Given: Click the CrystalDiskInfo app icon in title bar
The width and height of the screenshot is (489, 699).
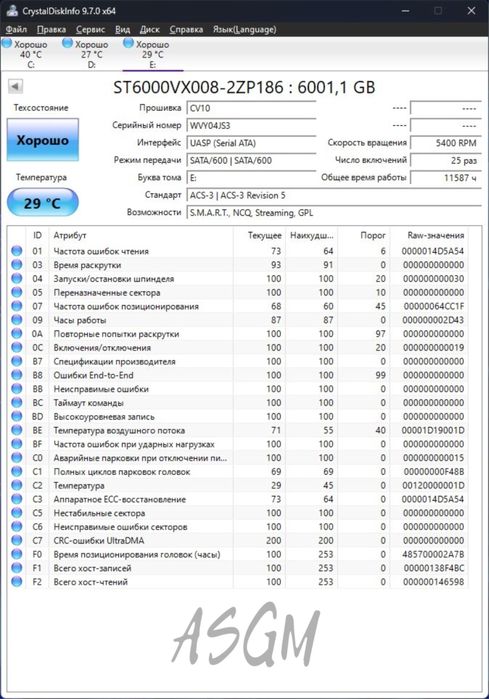Looking at the screenshot, I should point(12,10).
